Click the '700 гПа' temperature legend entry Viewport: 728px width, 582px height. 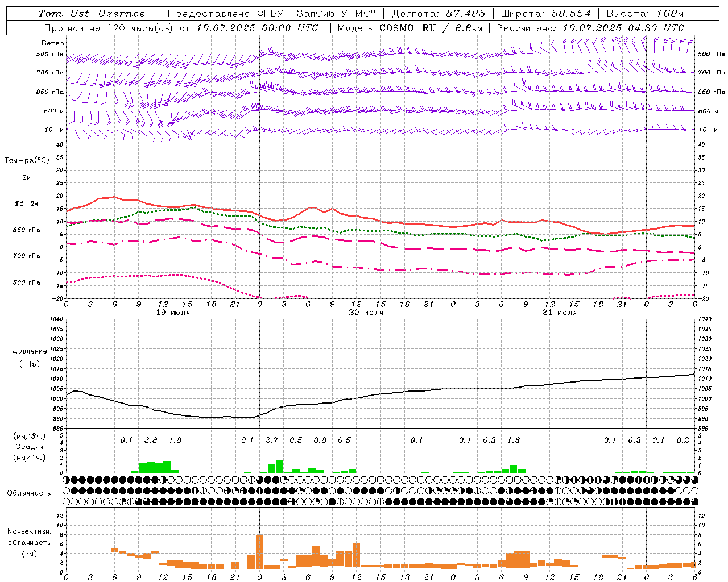click(x=27, y=256)
